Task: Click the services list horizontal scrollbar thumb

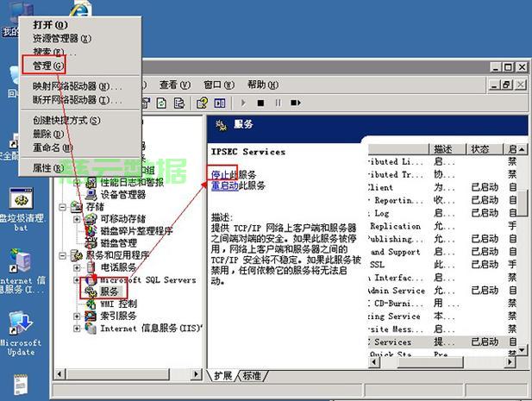Action: [430, 362]
